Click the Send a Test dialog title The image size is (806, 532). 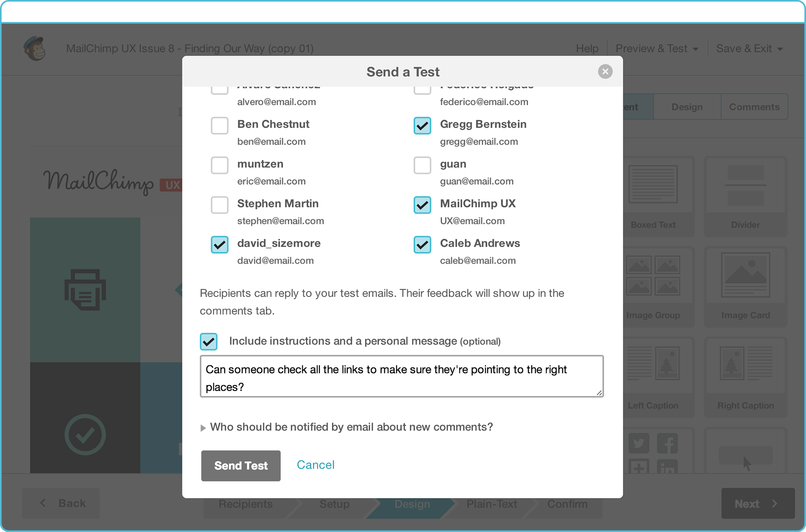click(403, 72)
